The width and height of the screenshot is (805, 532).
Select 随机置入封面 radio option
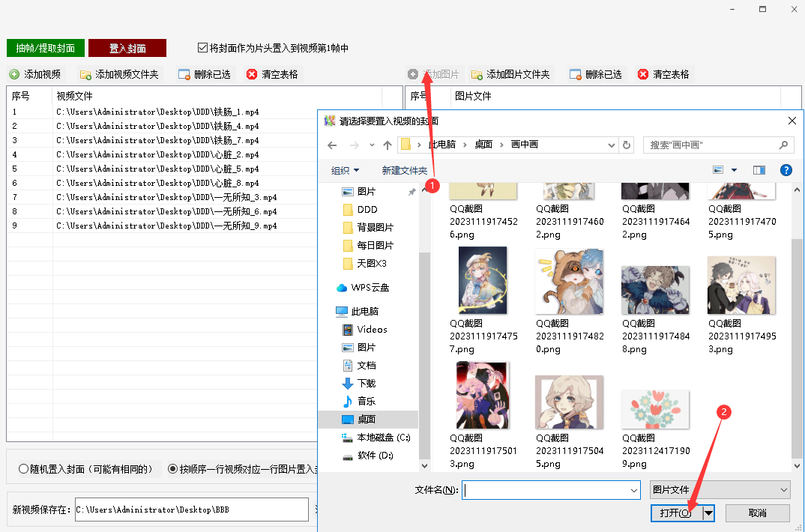(x=24, y=469)
